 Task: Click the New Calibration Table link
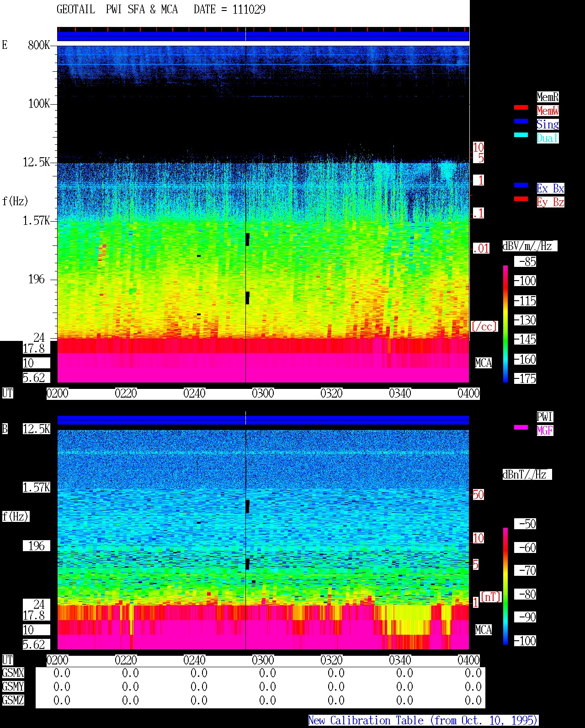click(423, 721)
